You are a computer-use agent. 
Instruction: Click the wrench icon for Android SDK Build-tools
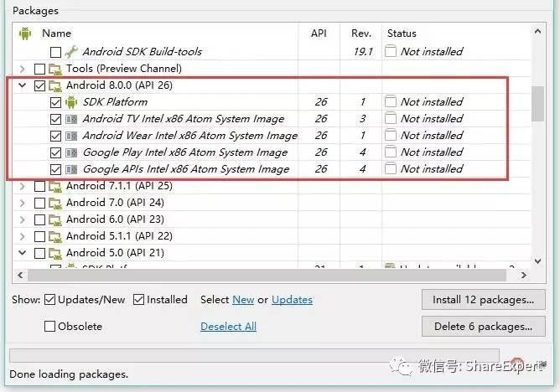71,52
